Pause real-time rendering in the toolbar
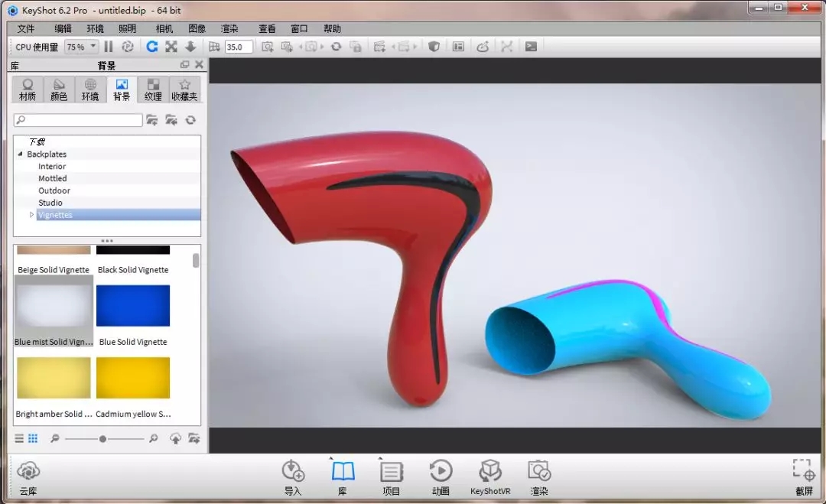 click(x=109, y=47)
